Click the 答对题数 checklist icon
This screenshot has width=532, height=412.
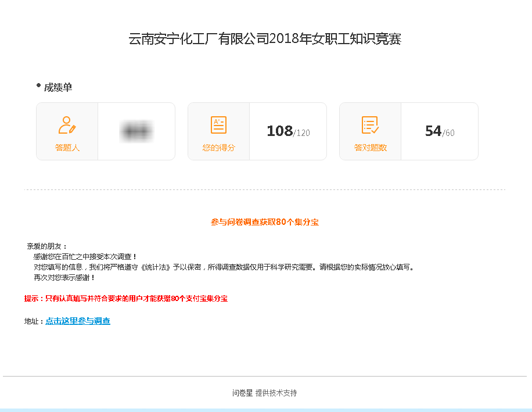370,125
